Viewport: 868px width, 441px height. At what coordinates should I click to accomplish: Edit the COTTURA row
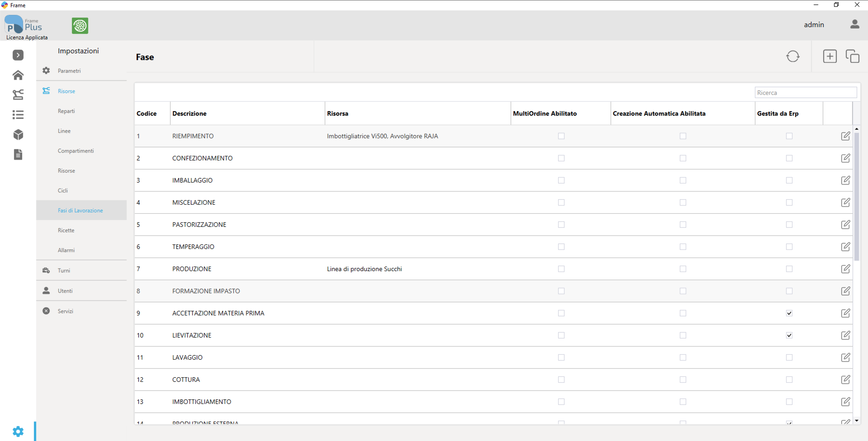tap(845, 379)
